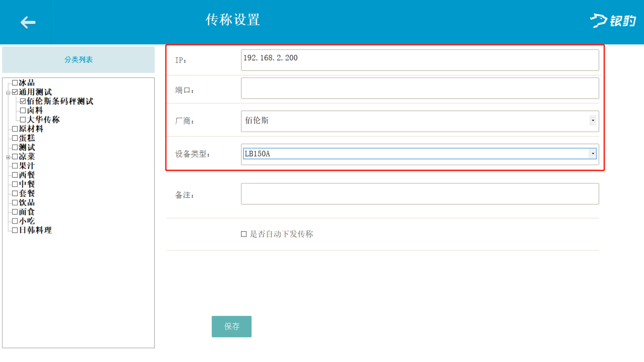Click the 分类列表 header tab
Image resolution: width=644 pixels, height=362 pixels.
78,60
